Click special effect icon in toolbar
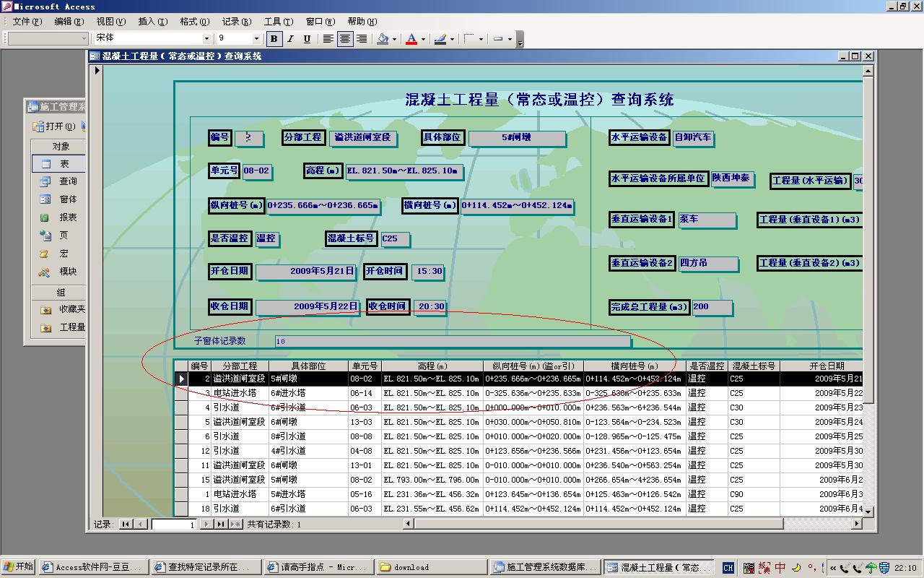Screen dimensions: 924x578 498,39
